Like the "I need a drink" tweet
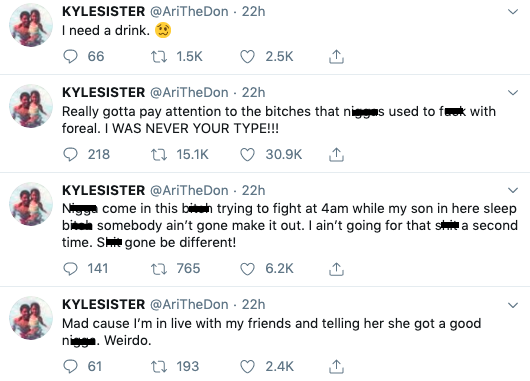Viewport: 530px width, 381px height. (x=247, y=56)
